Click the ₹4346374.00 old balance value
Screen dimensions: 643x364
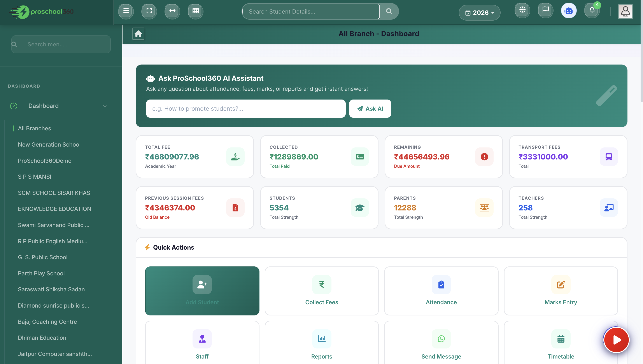pyautogui.click(x=170, y=208)
